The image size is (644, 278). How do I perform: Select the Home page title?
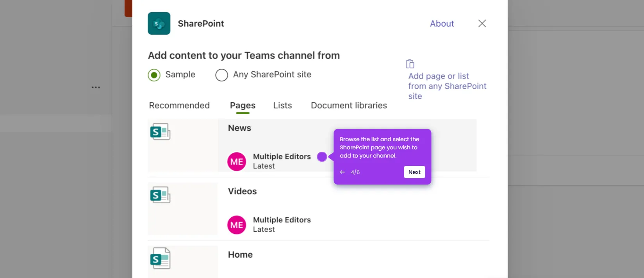[x=240, y=255]
